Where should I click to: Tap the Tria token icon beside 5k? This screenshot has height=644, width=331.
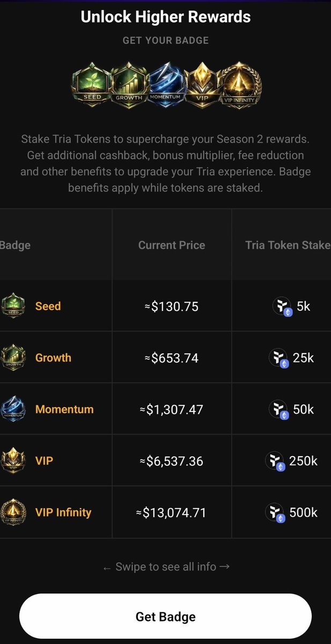(x=282, y=307)
